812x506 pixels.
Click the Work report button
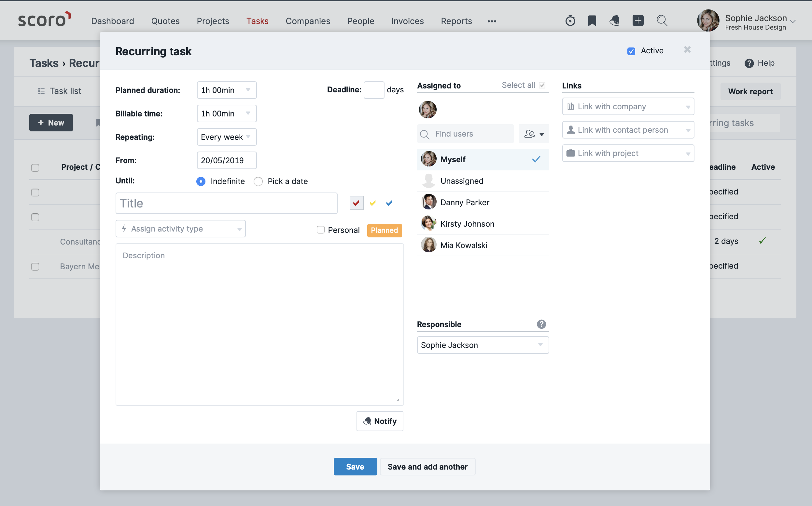(750, 91)
